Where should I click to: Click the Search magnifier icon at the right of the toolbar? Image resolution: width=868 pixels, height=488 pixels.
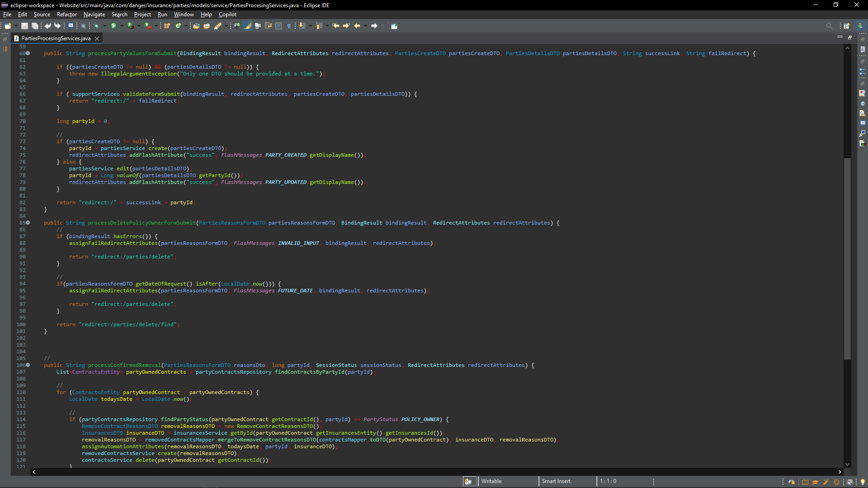coord(829,26)
